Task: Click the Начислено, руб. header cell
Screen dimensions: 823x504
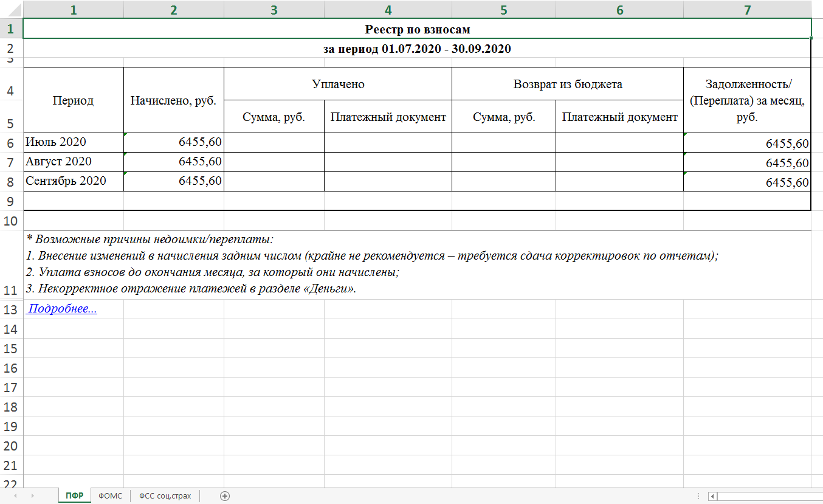Action: [x=174, y=100]
